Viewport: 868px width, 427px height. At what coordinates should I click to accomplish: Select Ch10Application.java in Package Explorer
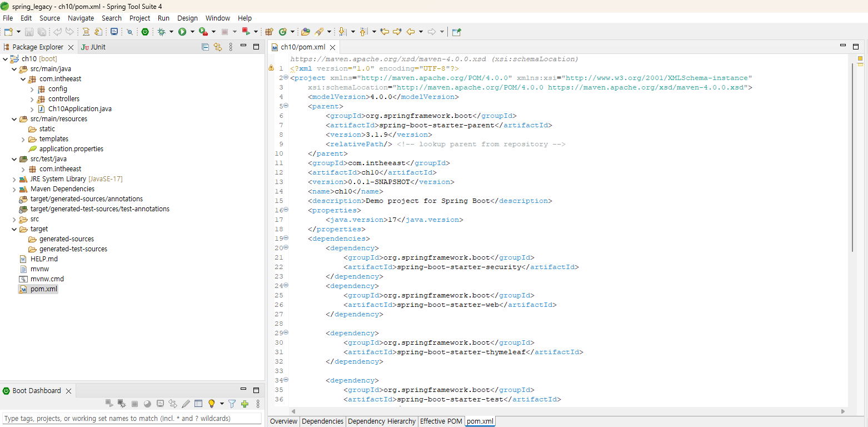80,109
